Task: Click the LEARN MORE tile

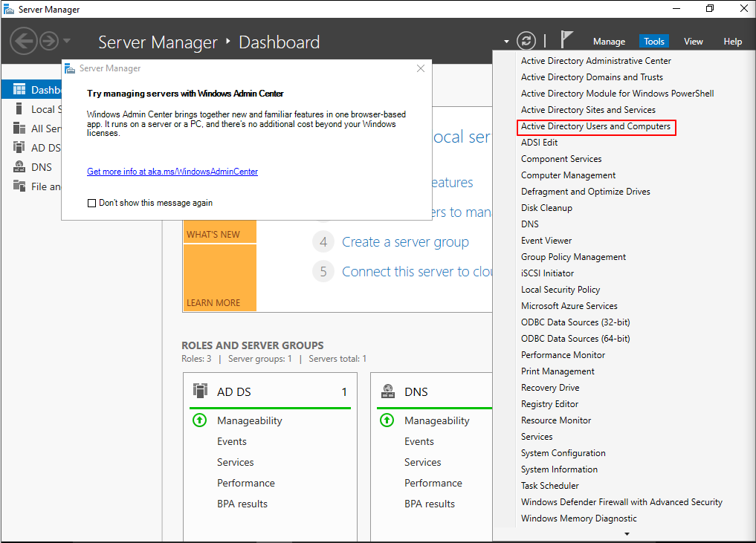Action: point(219,278)
